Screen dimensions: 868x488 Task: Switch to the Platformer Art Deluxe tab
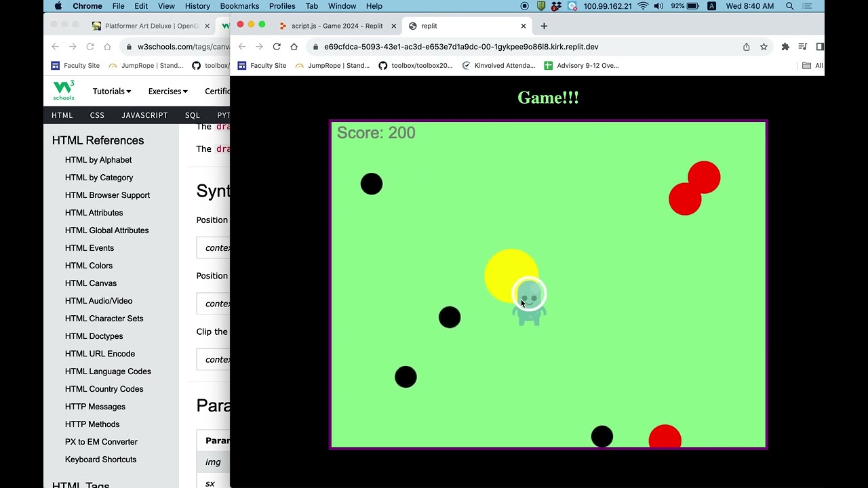pos(151,26)
